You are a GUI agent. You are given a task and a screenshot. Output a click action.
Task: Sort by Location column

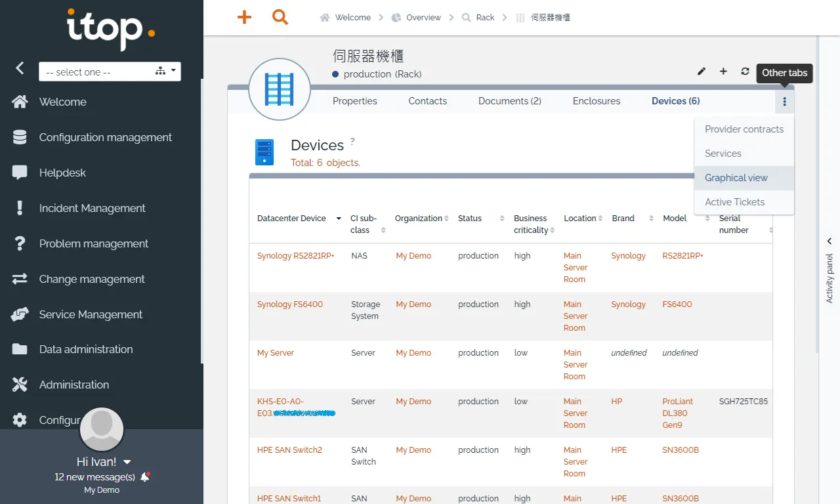click(583, 219)
